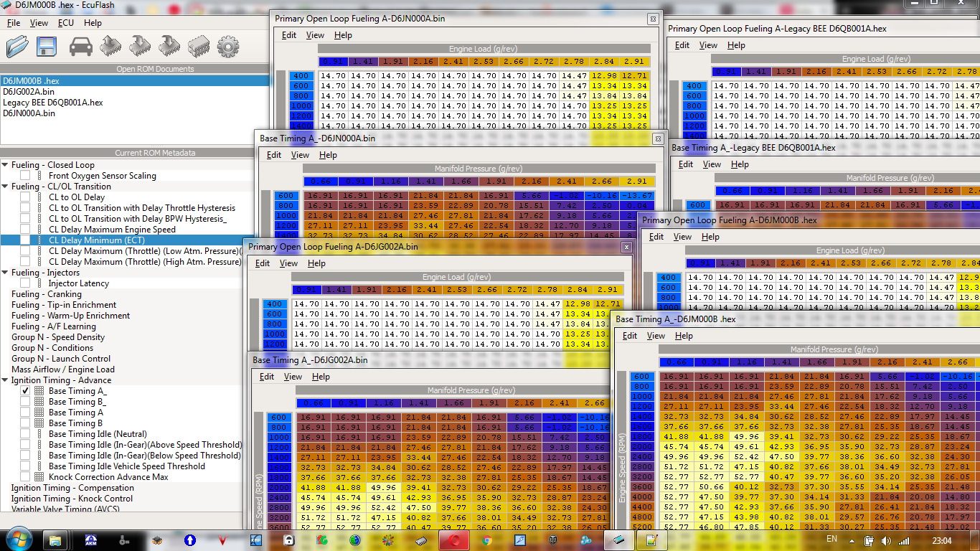Viewport: 980px width, 551px height.
Task: Click the blue circle arrow icon in taskbar
Action: (190, 540)
